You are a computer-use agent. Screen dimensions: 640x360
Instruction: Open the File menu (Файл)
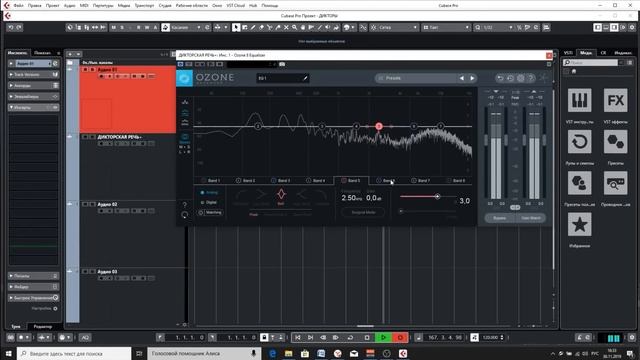pyautogui.click(x=18, y=6)
